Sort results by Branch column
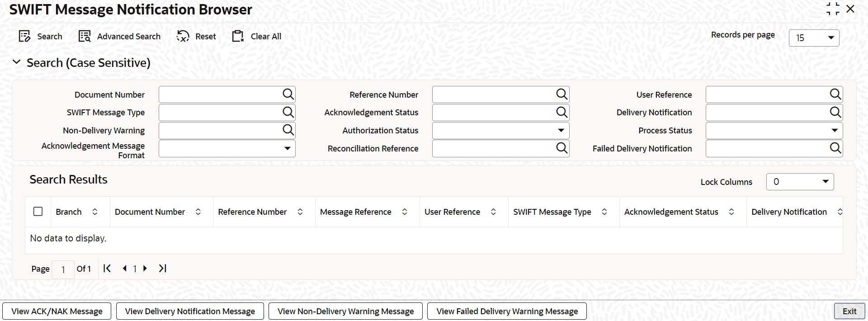This screenshot has height=321, width=868. click(95, 212)
